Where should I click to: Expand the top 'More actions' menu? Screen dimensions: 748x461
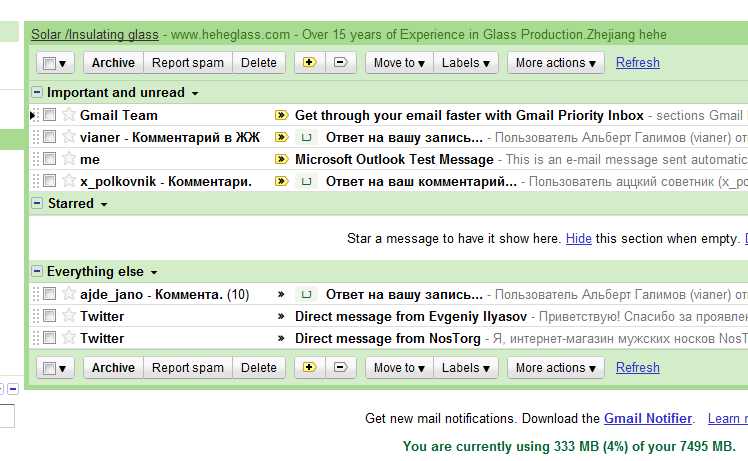click(x=555, y=62)
